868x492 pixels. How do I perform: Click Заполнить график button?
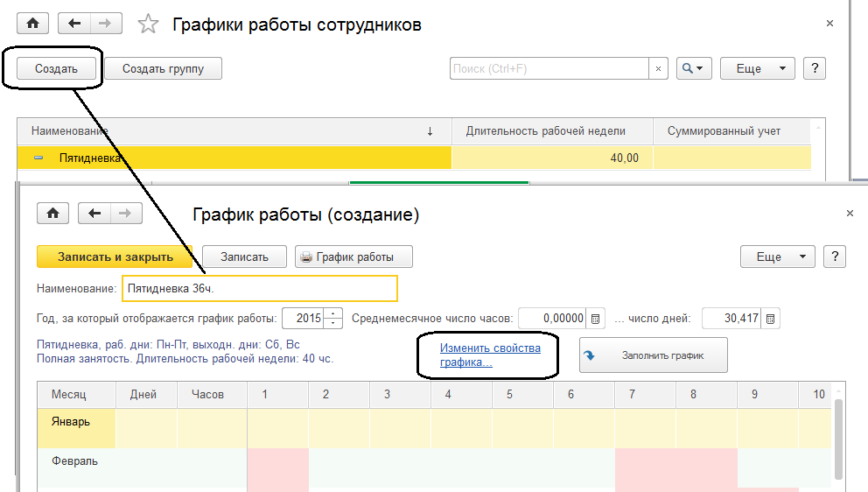pos(654,355)
